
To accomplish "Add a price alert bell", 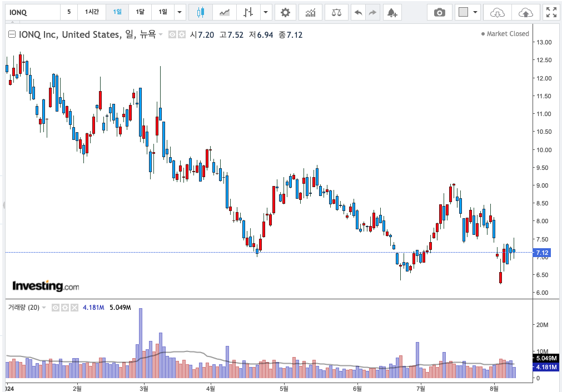I will 392,13.
